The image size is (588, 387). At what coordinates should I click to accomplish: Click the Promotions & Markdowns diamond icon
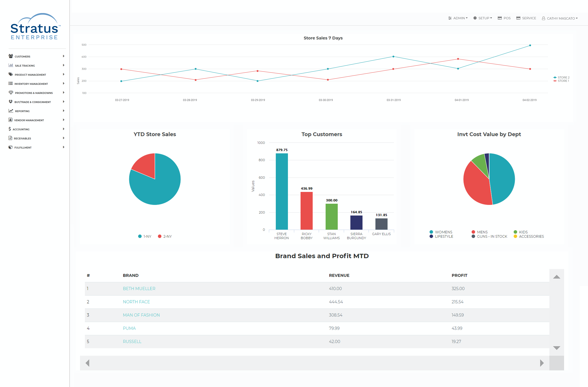tap(11, 93)
